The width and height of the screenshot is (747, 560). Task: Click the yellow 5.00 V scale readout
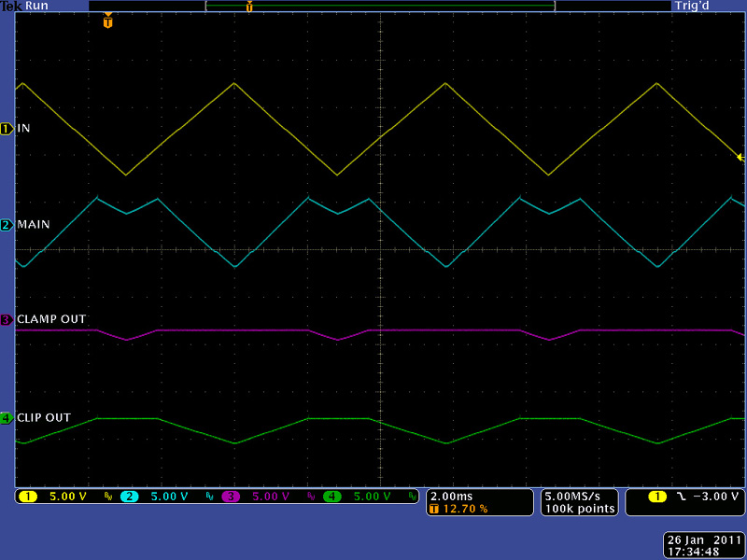[67, 497]
